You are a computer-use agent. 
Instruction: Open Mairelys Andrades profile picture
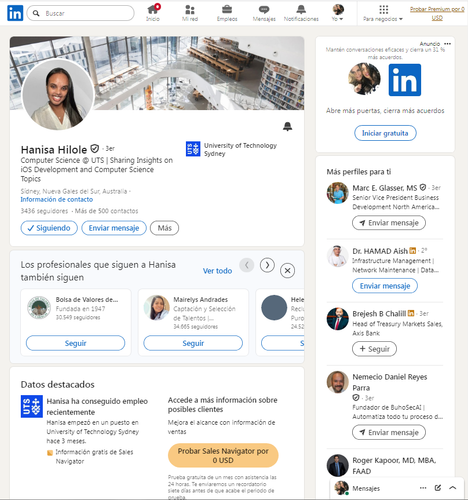tap(156, 307)
